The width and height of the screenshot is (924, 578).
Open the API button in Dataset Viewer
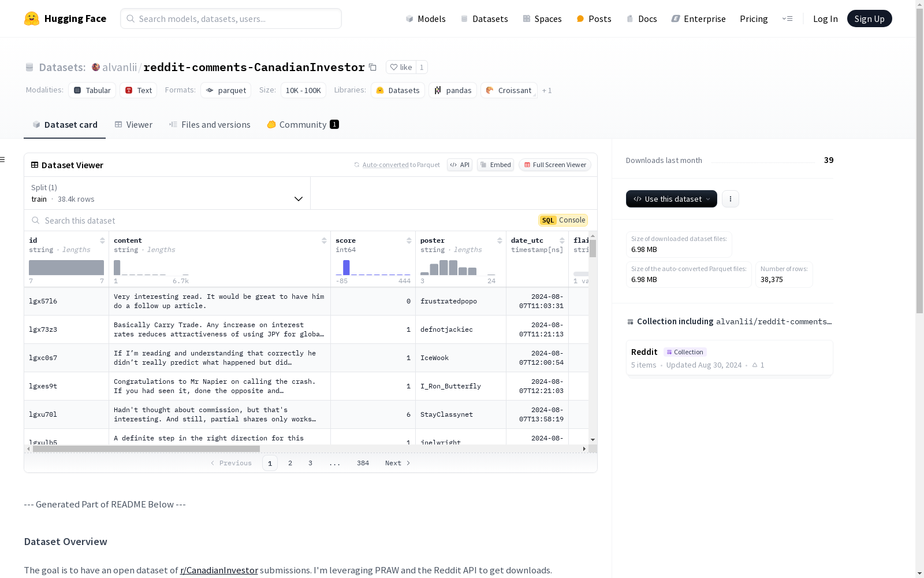[x=460, y=165]
